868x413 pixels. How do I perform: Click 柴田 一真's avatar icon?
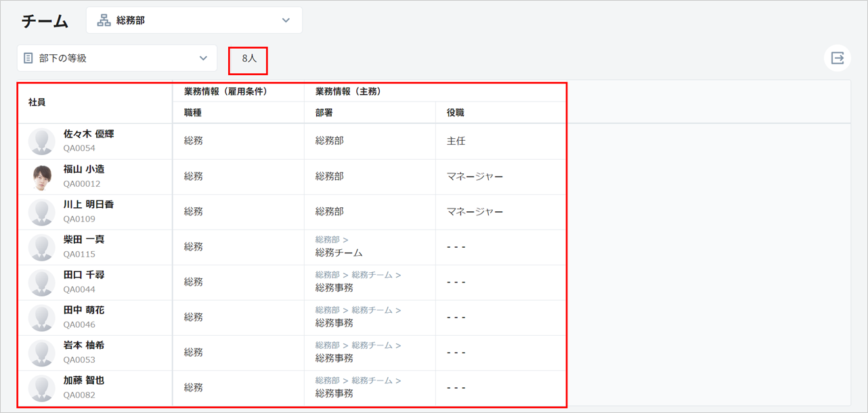pos(42,248)
